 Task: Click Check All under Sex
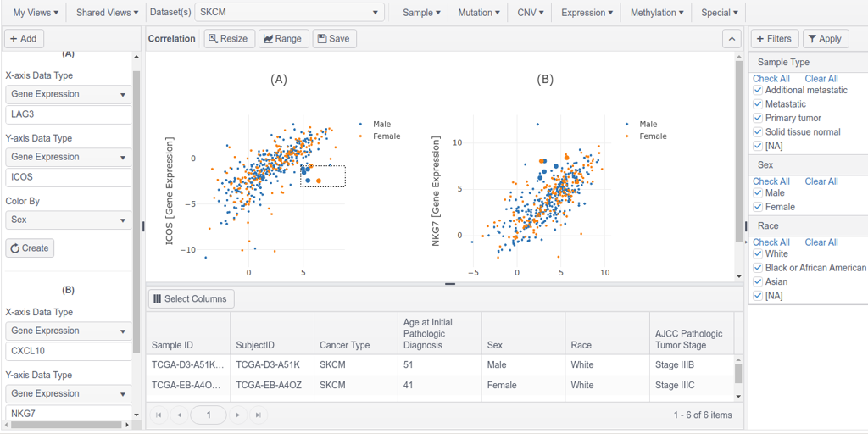tap(771, 181)
